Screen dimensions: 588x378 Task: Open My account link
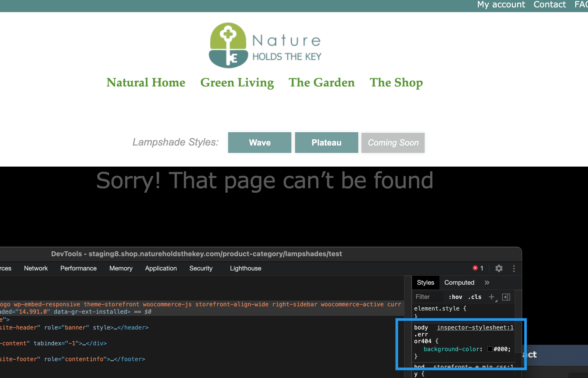click(501, 4)
